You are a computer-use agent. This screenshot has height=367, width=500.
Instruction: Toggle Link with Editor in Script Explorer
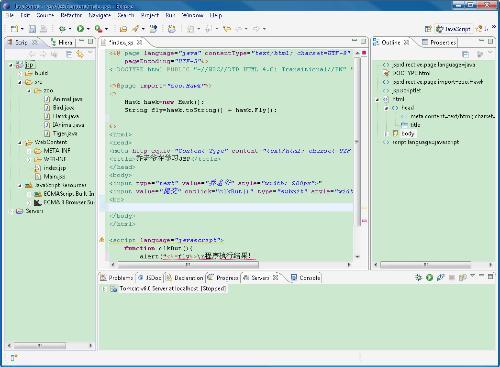coord(80,54)
